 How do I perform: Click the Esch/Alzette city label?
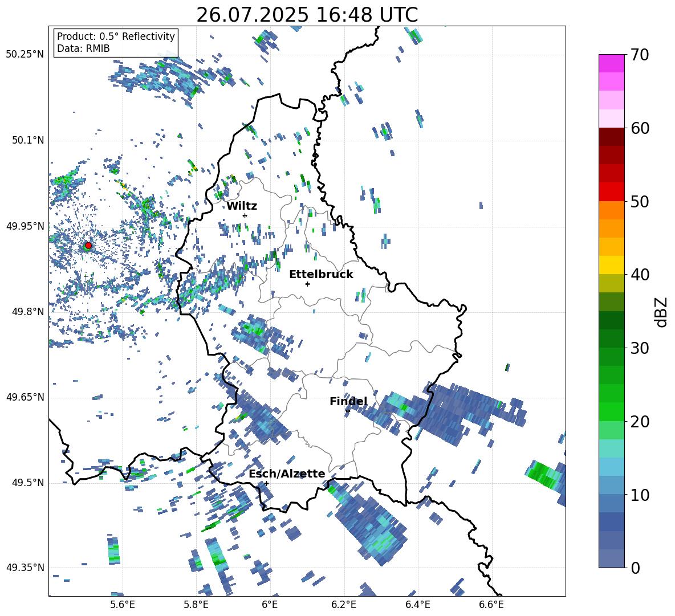point(287,474)
